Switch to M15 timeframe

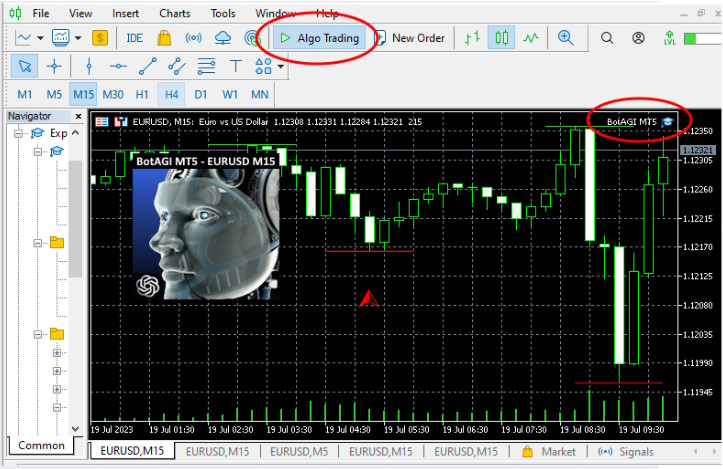(x=83, y=95)
